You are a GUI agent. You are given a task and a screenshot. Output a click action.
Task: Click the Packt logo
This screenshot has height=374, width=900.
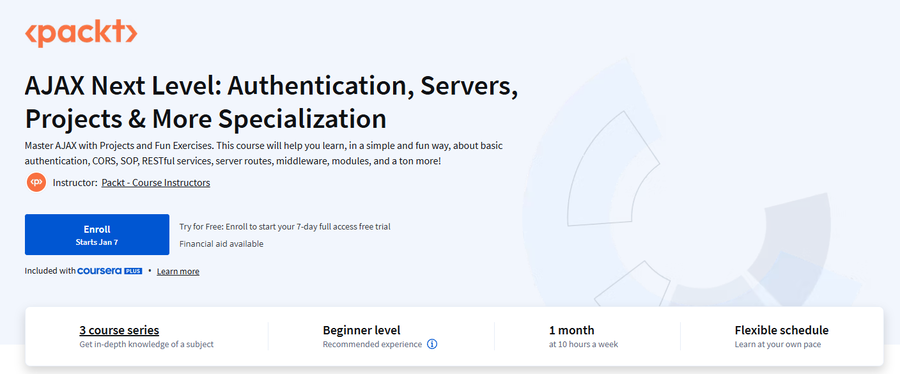(x=81, y=33)
